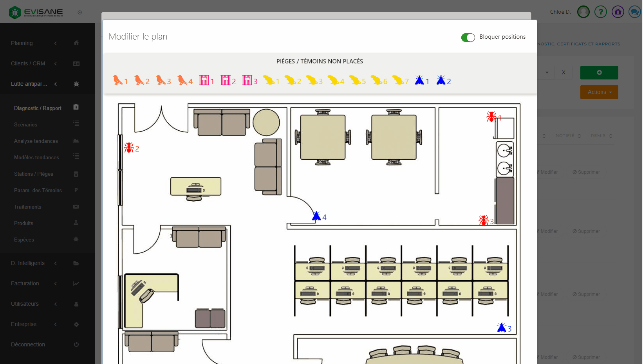Select orange bird trap number 1

[117, 81]
